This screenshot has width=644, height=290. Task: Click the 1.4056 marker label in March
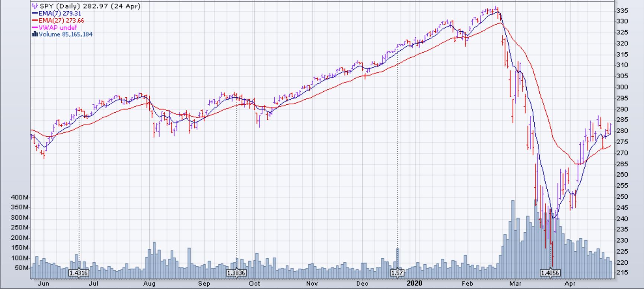[x=551, y=273]
